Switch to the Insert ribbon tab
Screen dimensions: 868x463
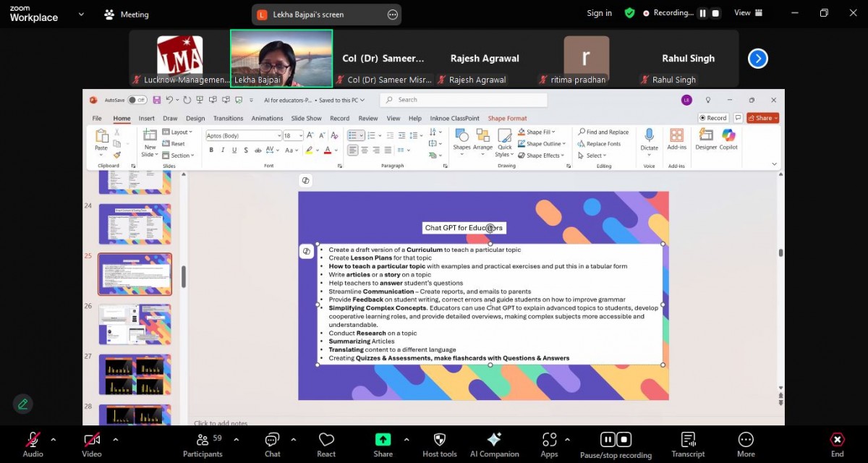point(147,118)
